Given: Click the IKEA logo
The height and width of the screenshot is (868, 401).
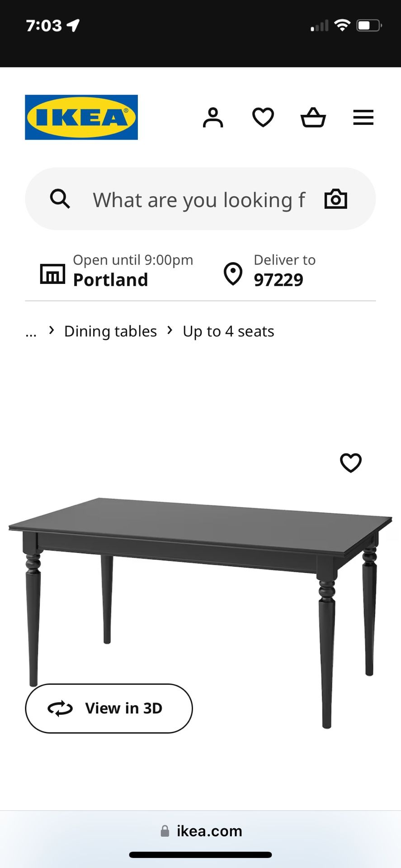Looking at the screenshot, I should (81, 117).
